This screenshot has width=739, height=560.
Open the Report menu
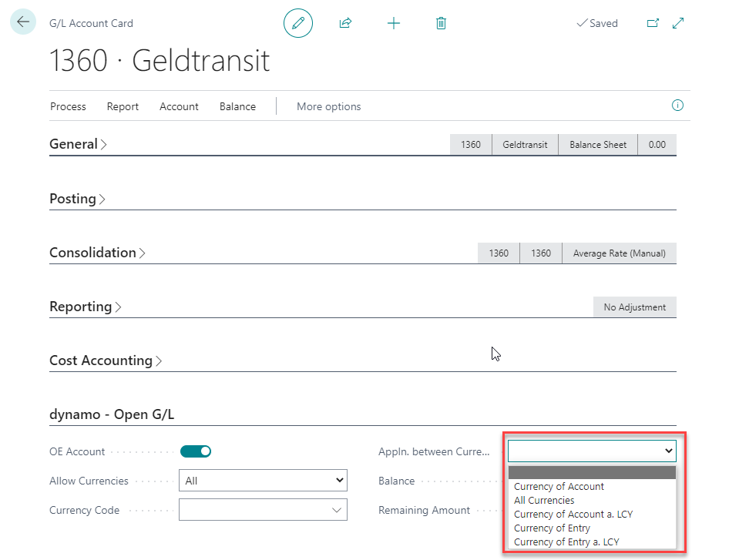[123, 106]
